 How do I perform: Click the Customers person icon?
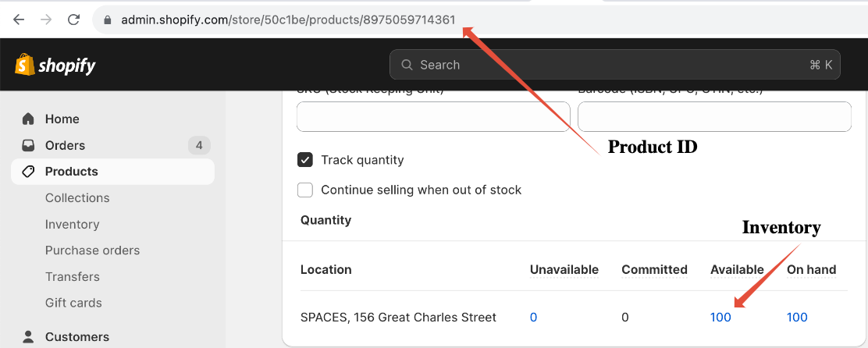click(x=27, y=336)
